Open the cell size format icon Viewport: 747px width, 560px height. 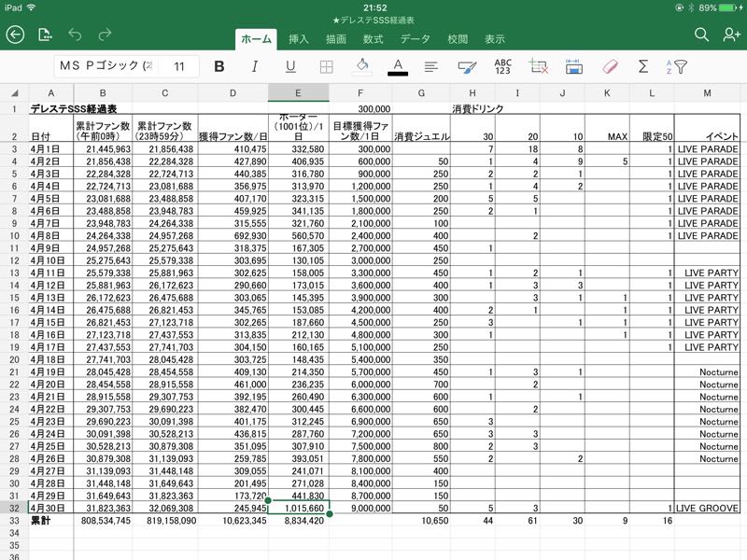pos(574,66)
